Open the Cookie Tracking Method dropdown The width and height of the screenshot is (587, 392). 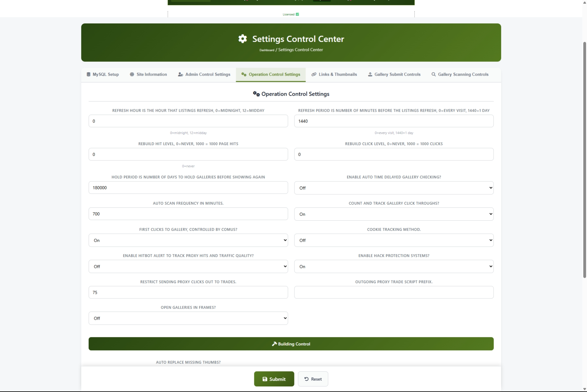[x=394, y=240]
